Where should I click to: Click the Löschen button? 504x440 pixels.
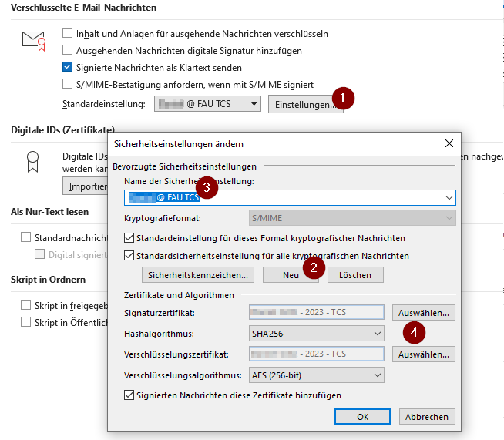[354, 275]
